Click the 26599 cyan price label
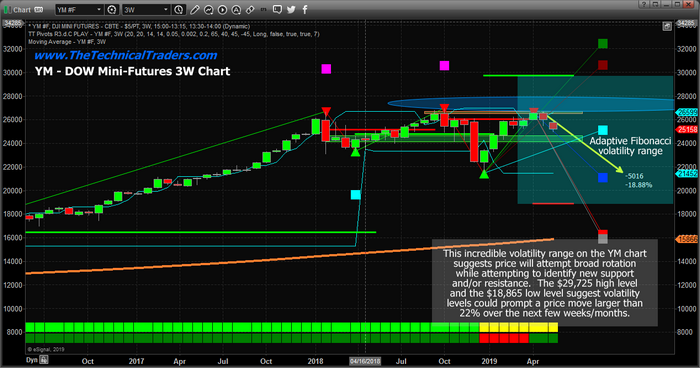Image resolution: width=700 pixels, height=368 pixels. [688, 113]
